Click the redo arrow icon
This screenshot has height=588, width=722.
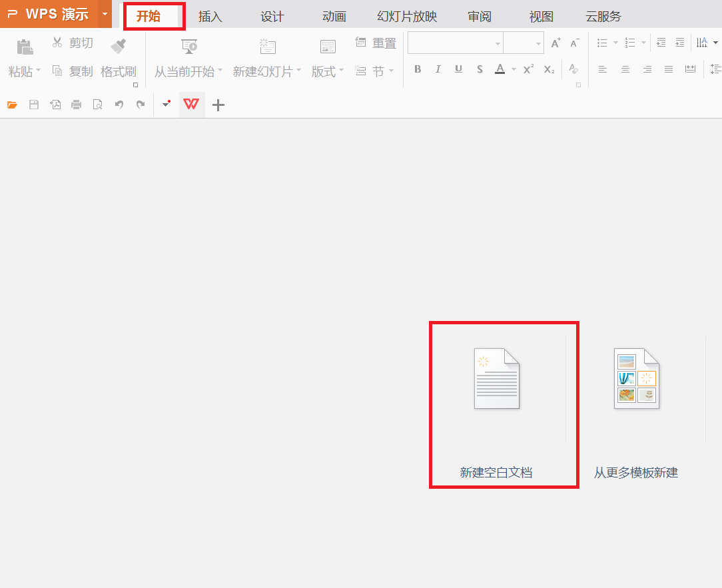141,105
